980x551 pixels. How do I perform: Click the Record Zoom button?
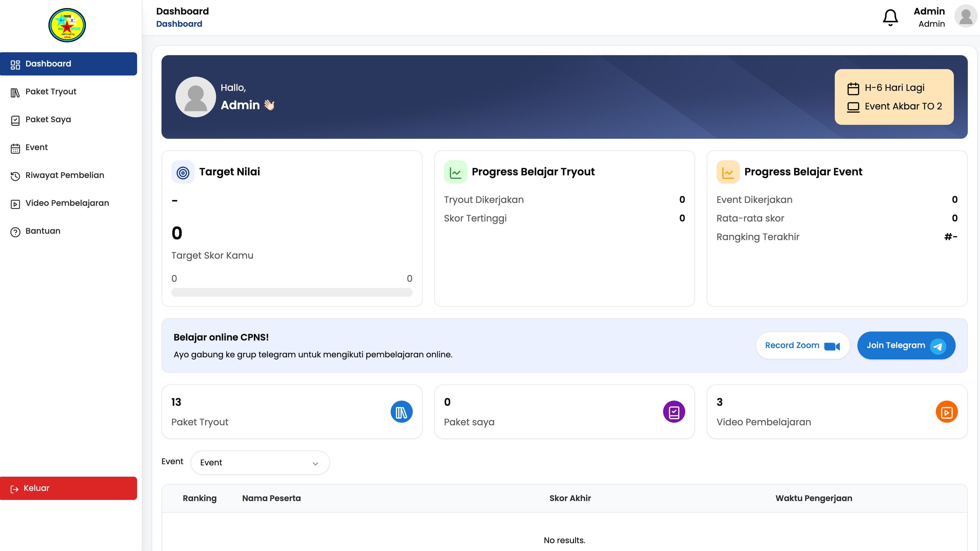pyautogui.click(x=803, y=346)
